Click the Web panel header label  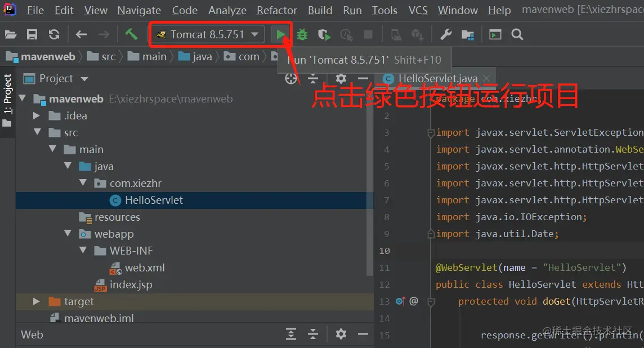pyautogui.click(x=32, y=334)
